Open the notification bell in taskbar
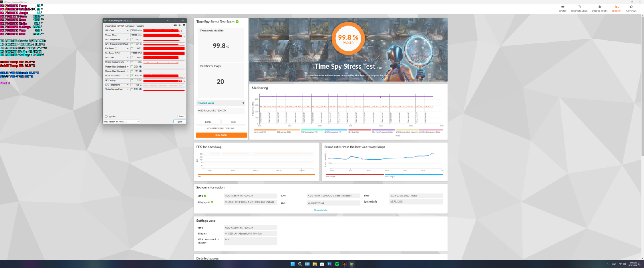The height and width of the screenshot is (268, 644). (639, 264)
